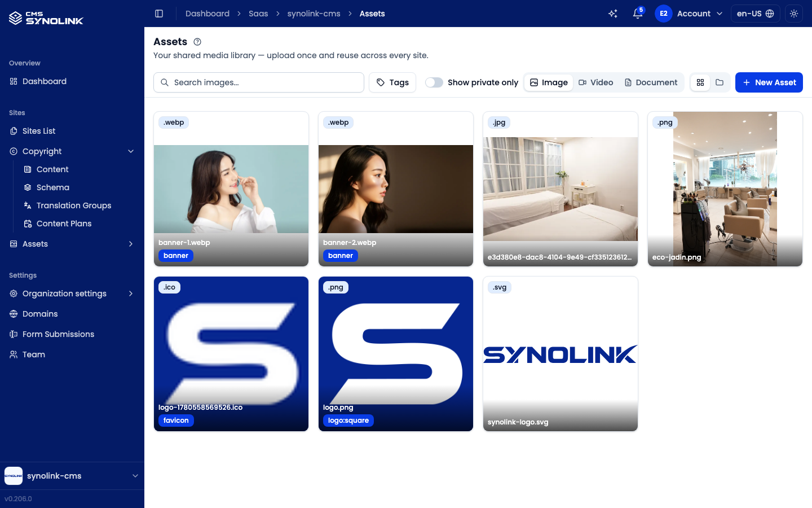Expand Organization settings submenu
Viewport: 812px width, 508px height.
[131, 294]
